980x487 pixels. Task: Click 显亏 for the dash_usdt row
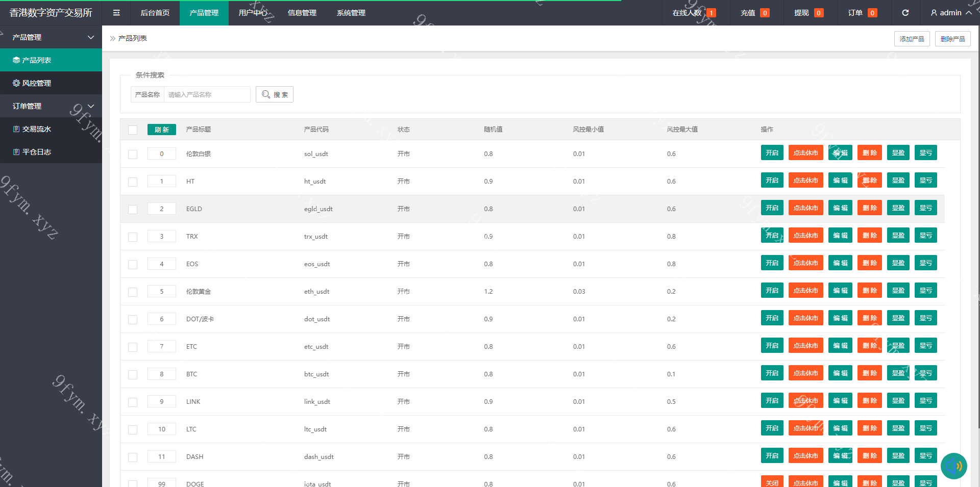pos(926,455)
